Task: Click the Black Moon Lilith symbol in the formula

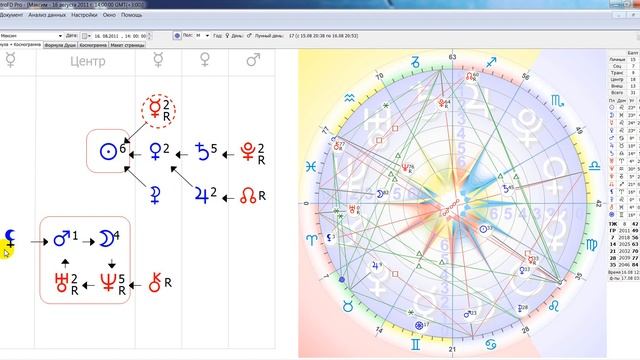Action: tap(10, 238)
